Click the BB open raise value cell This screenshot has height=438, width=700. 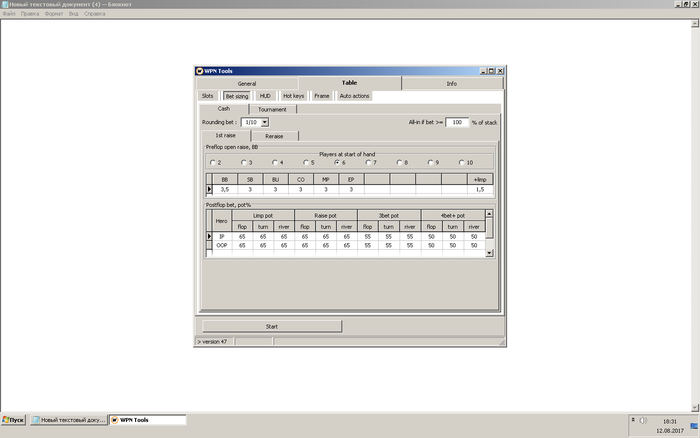[x=225, y=188]
